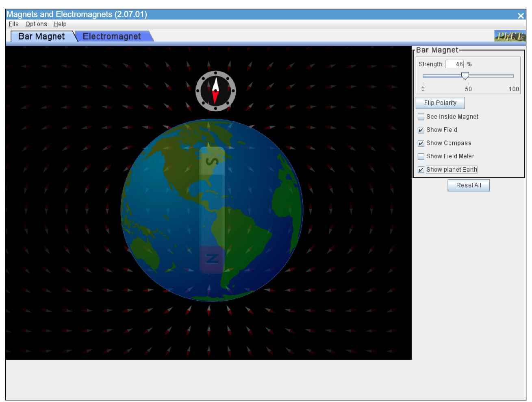Disable the Show Field checkbox
The height and width of the screenshot is (402, 532).
tap(421, 130)
